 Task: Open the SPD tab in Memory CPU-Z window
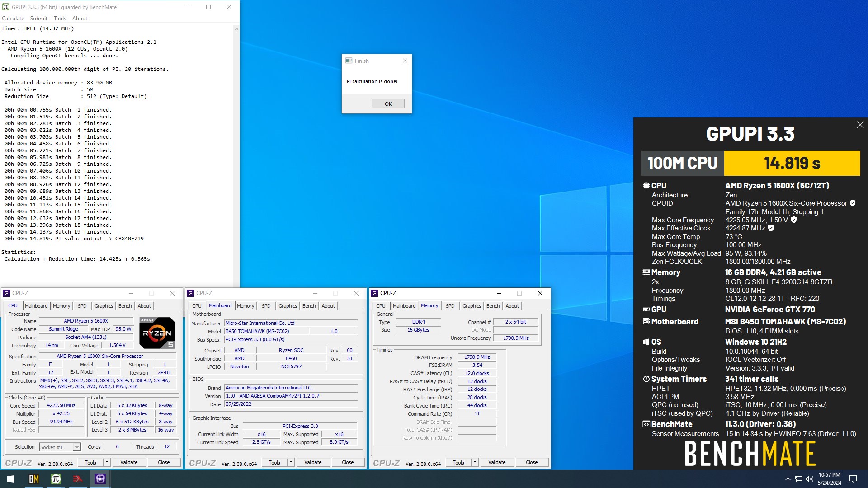tap(450, 306)
